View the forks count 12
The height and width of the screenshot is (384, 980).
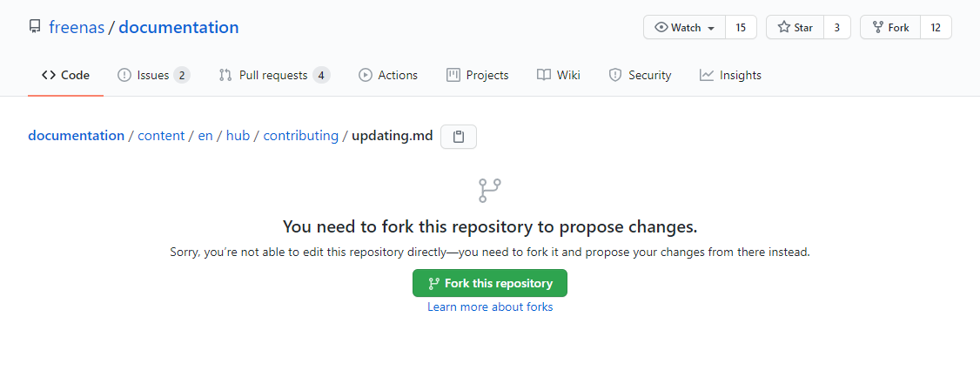(936, 28)
